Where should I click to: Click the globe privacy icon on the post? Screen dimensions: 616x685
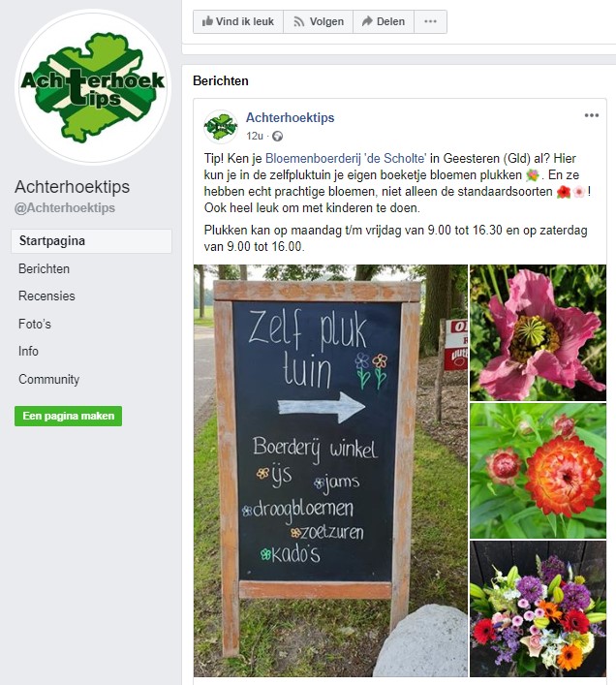(x=277, y=137)
